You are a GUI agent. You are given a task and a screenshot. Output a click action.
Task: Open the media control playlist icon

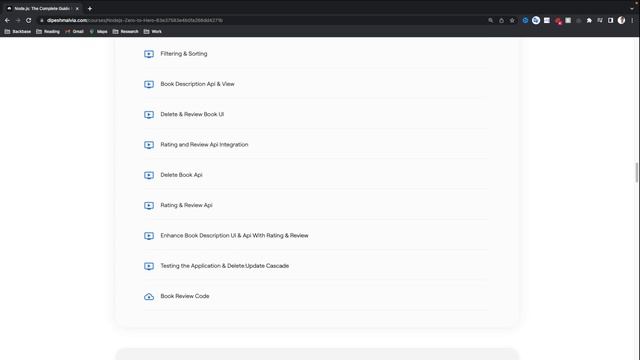[x=600, y=20]
